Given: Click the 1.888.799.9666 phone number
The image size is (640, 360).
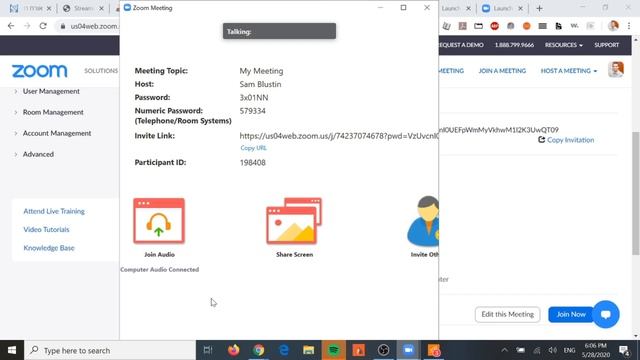Looking at the screenshot, I should coord(514,45).
